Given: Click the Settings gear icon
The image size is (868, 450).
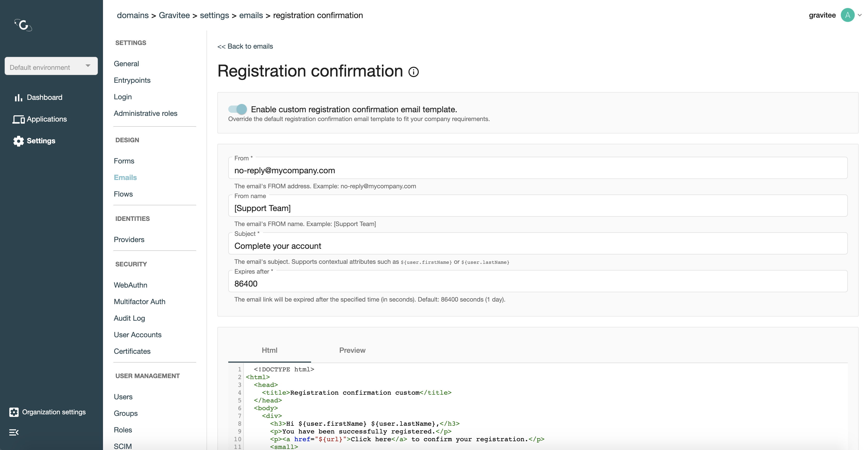Looking at the screenshot, I should pyautogui.click(x=19, y=141).
